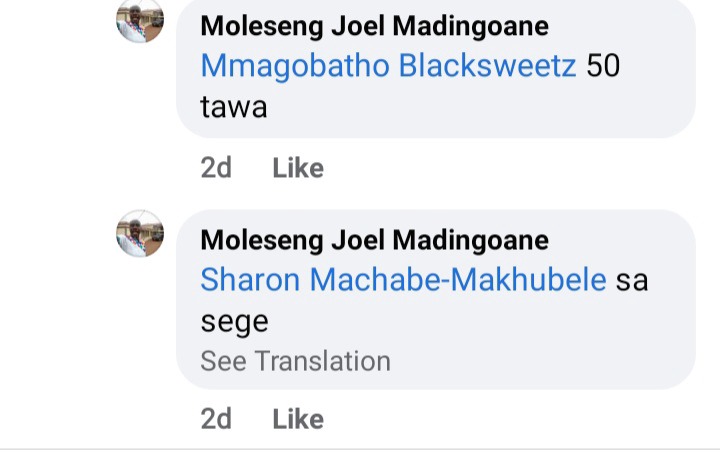Screen dimensions: 720x458
Task: Click the number "50" in the first comment
Action: [x=603, y=65]
